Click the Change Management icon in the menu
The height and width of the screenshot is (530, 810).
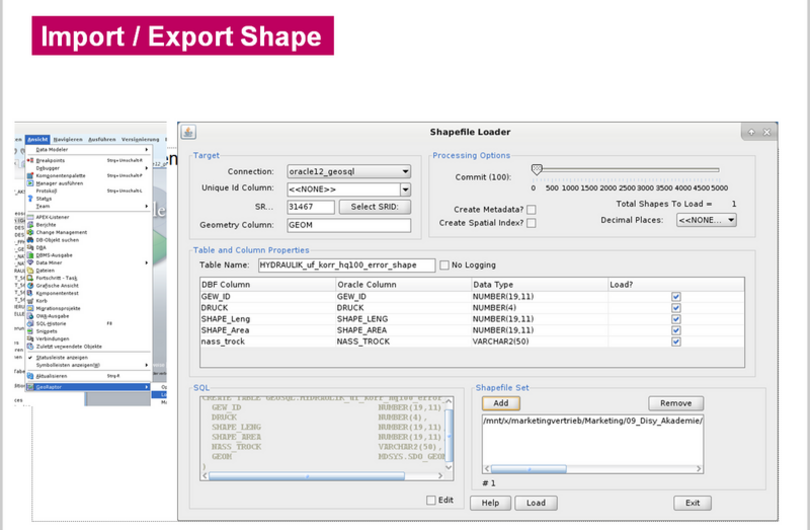click(30, 232)
